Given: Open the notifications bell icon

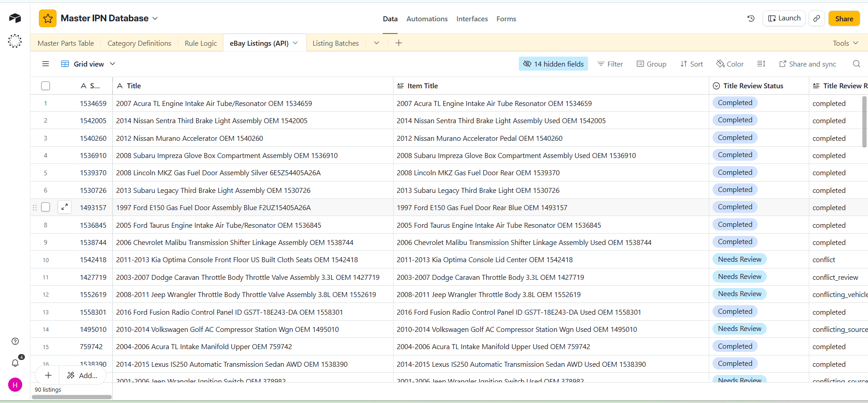Looking at the screenshot, I should pos(15,363).
